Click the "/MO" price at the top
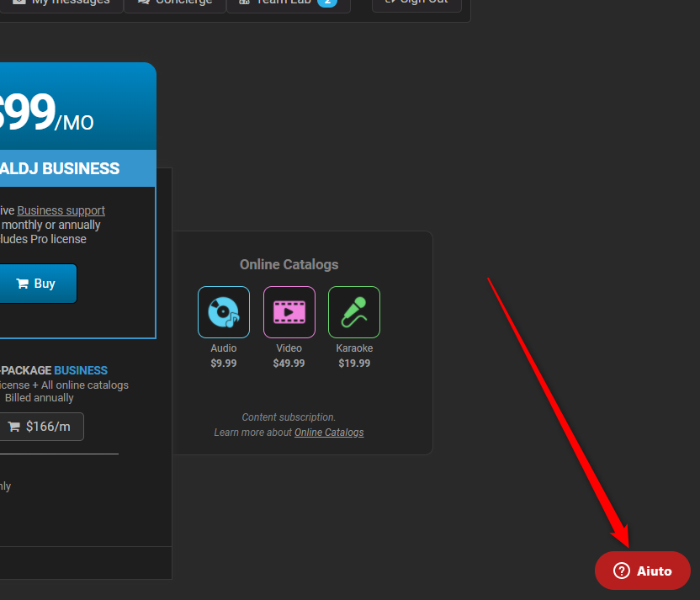The width and height of the screenshot is (700, 600). (x=74, y=123)
